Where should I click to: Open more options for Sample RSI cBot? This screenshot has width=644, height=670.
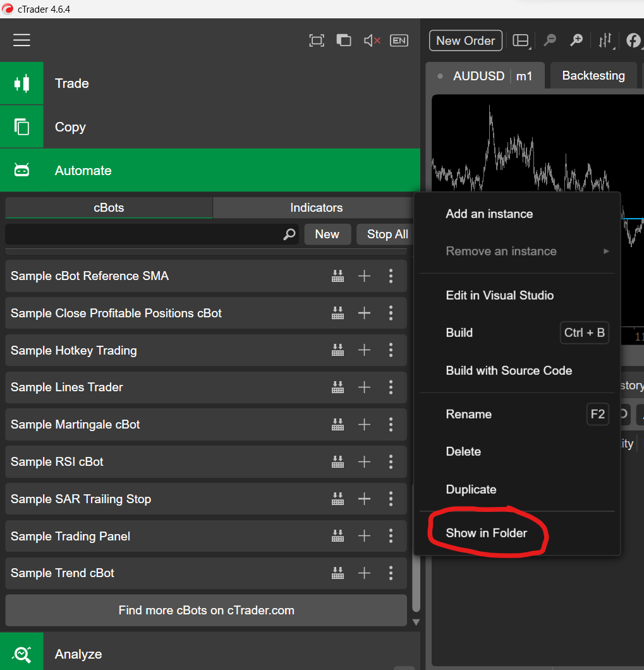pos(391,461)
